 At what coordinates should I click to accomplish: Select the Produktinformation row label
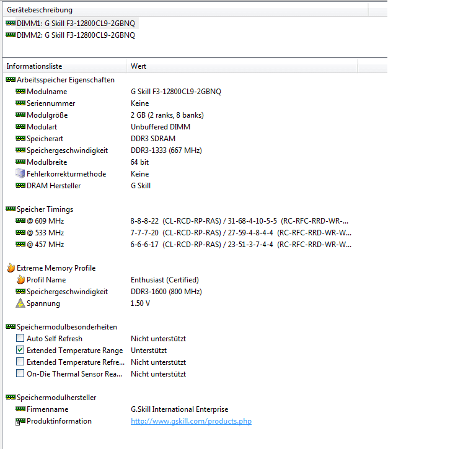point(59,421)
